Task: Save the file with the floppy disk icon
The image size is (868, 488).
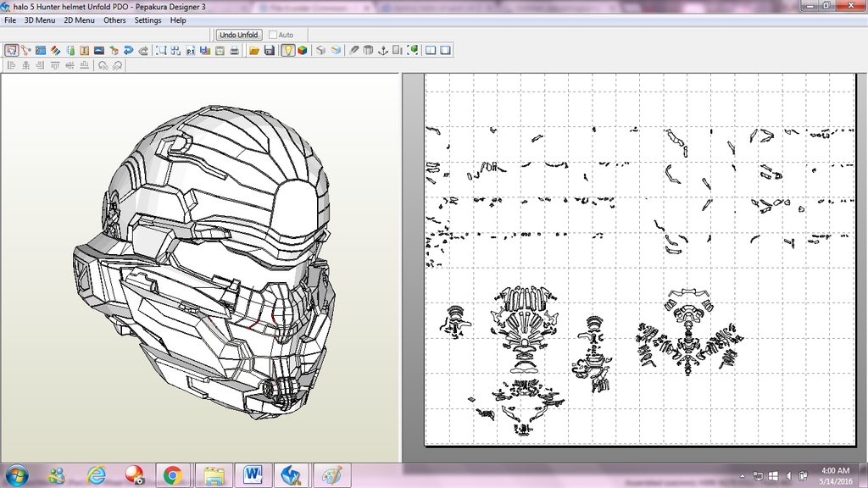Action: tap(269, 51)
